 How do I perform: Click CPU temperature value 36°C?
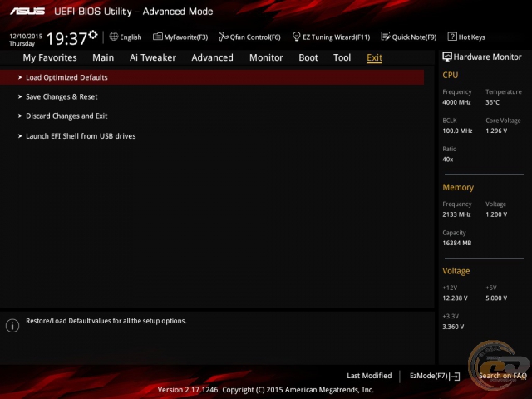(x=492, y=102)
